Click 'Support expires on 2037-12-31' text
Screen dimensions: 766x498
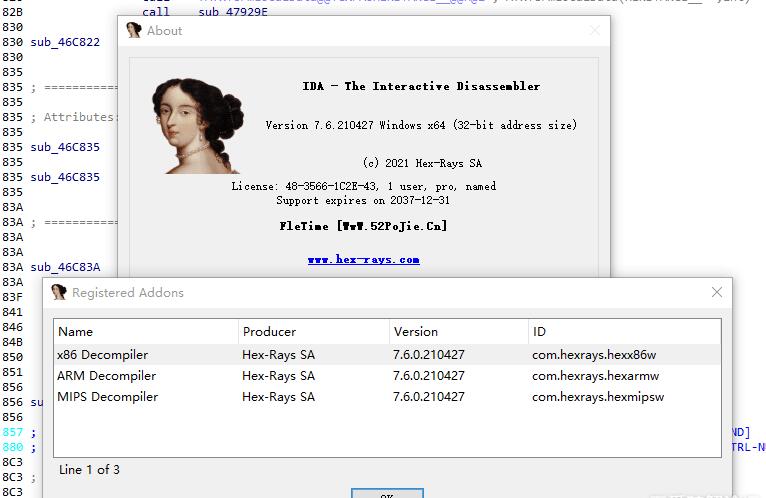tap(363, 200)
